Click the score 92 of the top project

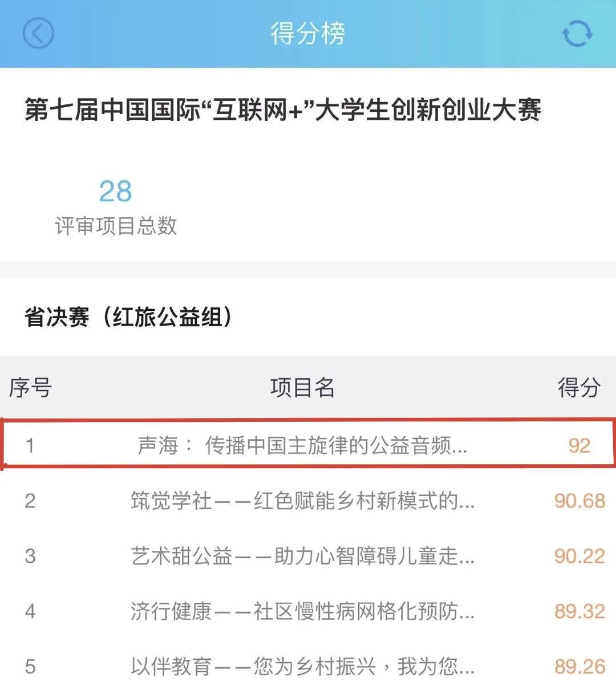tap(579, 445)
